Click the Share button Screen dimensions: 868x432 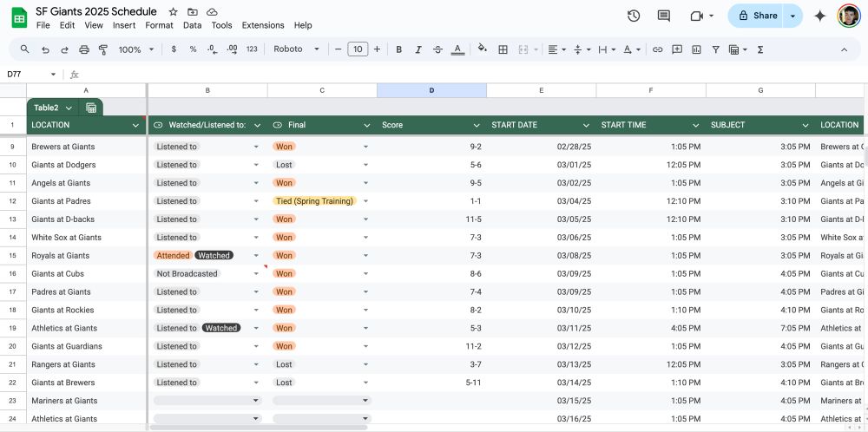pos(757,16)
